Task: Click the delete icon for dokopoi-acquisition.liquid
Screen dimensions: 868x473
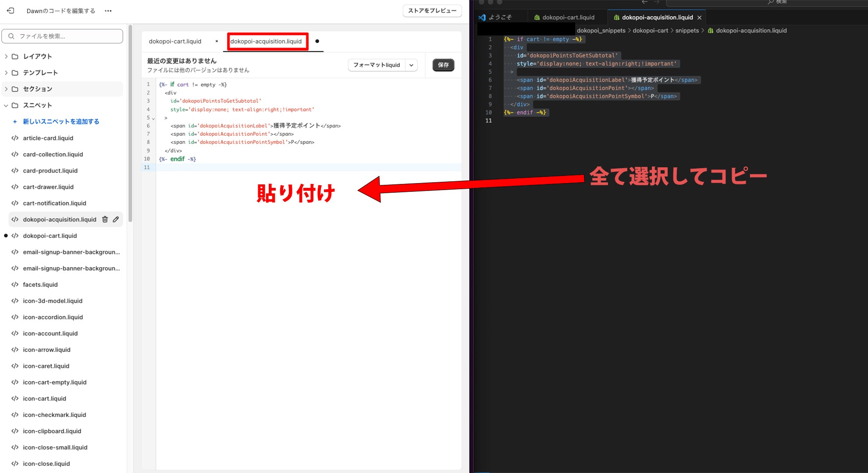Action: 105,219
